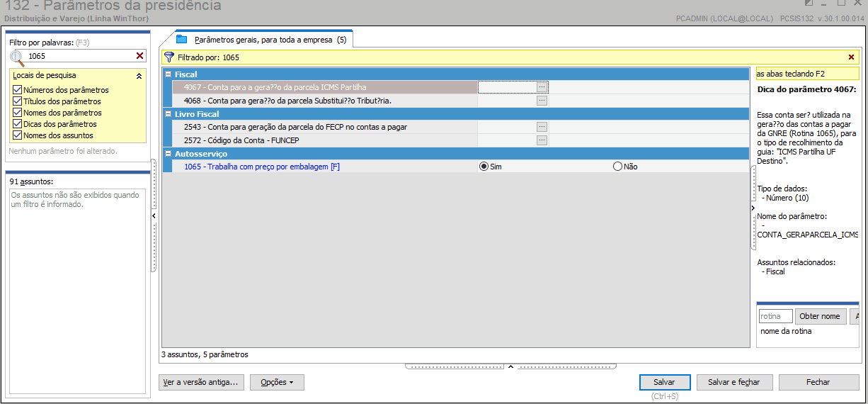Image resolution: width=868 pixels, height=404 pixels.
Task: Click 'Salvar e fechar' button
Action: point(735,382)
